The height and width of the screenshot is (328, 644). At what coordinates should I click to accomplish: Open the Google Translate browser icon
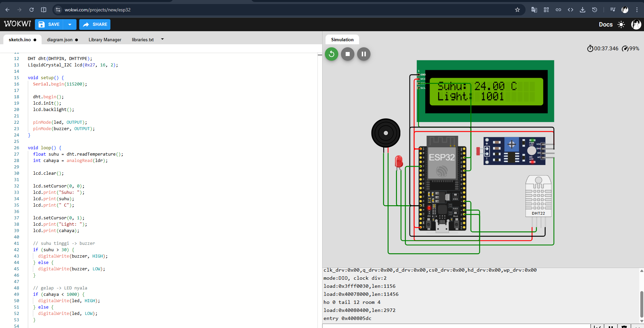pyautogui.click(x=534, y=10)
